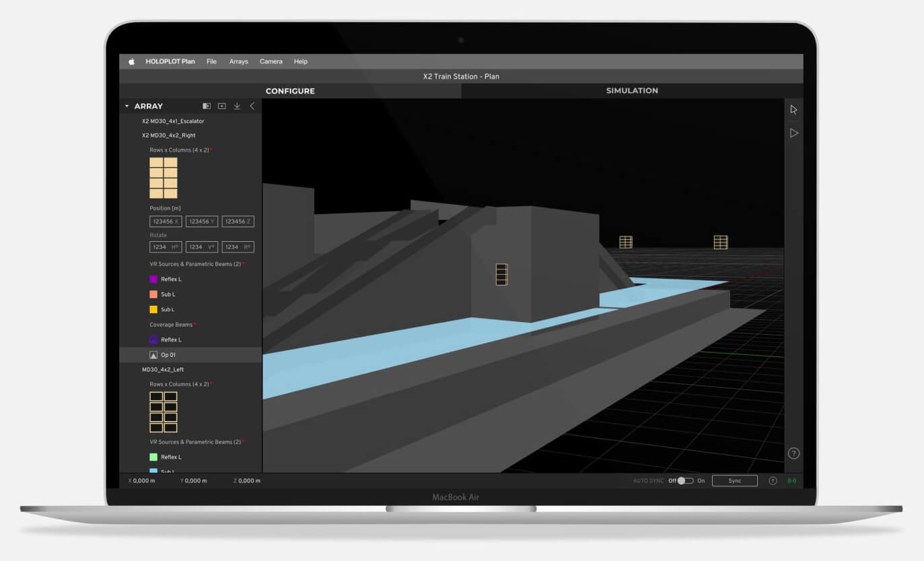Open the File menu
Screen dimensions: 924x561
[211, 61]
